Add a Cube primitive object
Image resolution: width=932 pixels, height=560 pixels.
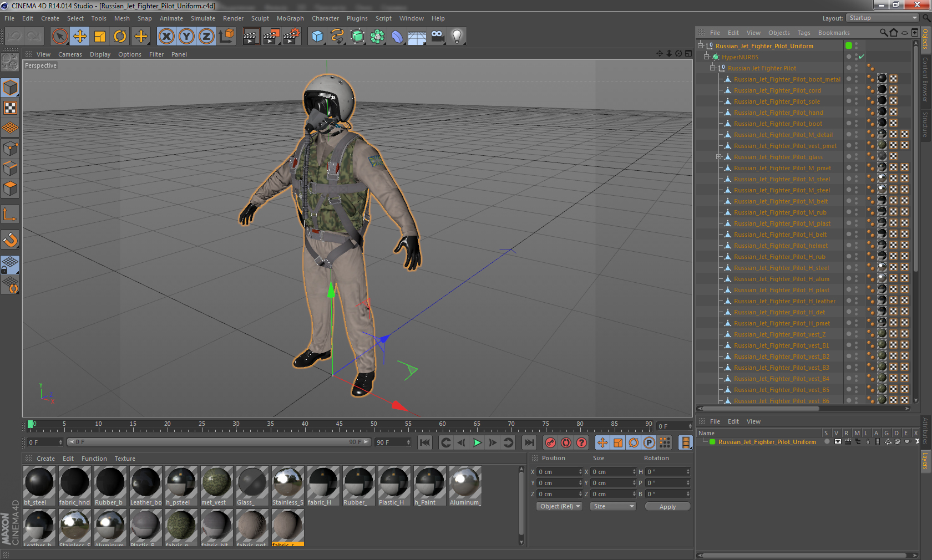click(x=317, y=37)
